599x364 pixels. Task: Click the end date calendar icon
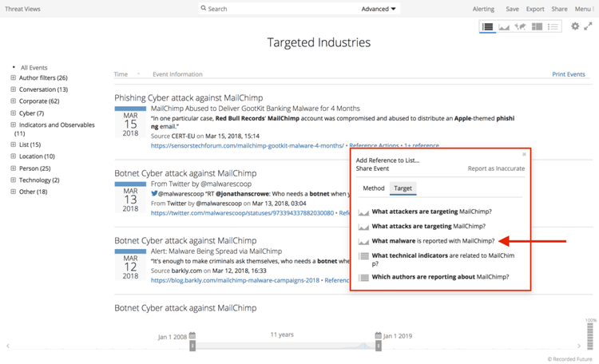click(379, 336)
